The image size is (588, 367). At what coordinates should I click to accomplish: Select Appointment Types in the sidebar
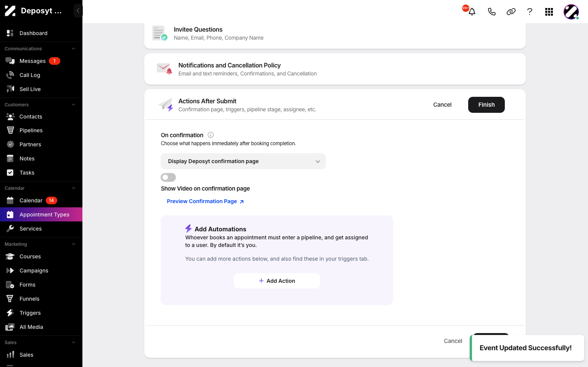pos(41,215)
